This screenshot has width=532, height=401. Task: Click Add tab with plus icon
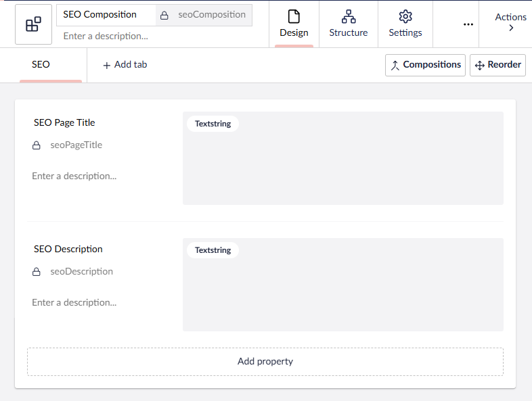pyautogui.click(x=125, y=65)
